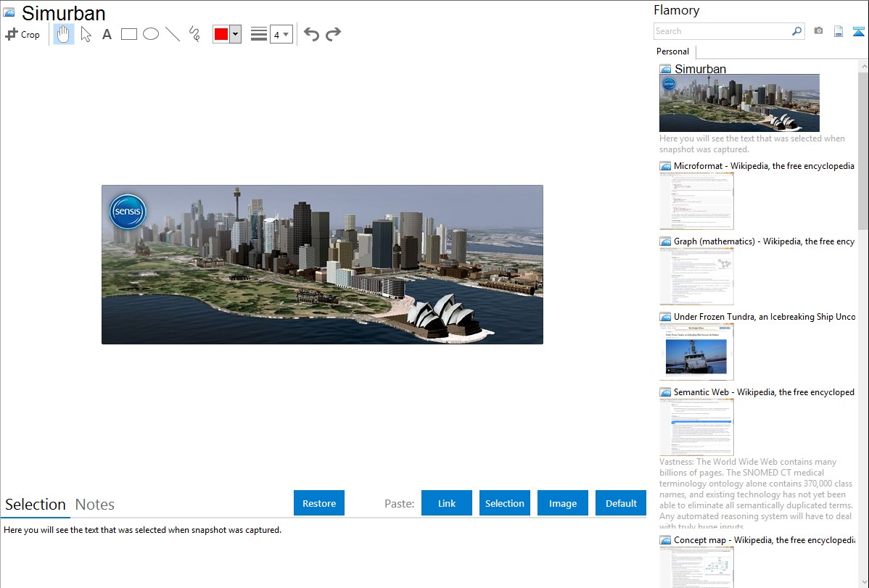Undo the last edit
The image size is (869, 588).
[311, 34]
